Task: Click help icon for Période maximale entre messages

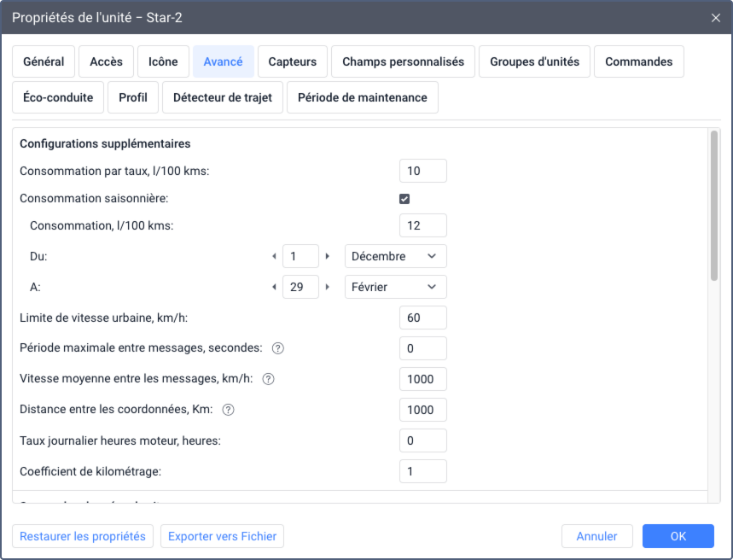Action: 277,348
